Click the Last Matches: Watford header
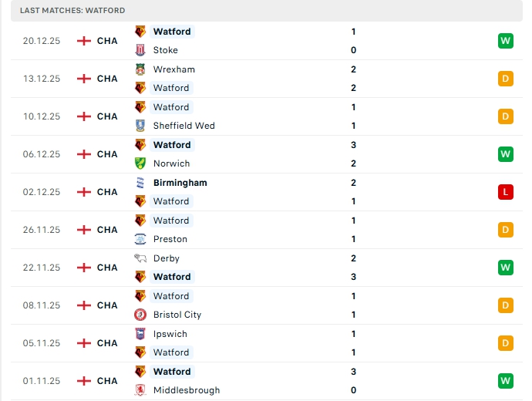The image size is (532, 401). click(72, 10)
